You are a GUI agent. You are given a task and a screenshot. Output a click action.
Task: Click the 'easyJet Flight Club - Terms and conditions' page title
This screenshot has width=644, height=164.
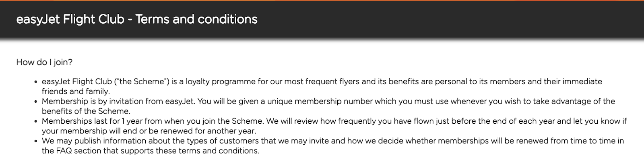[x=136, y=19]
